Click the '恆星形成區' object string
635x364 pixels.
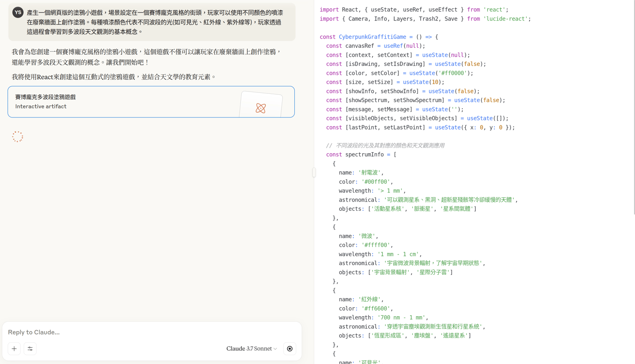387,336
